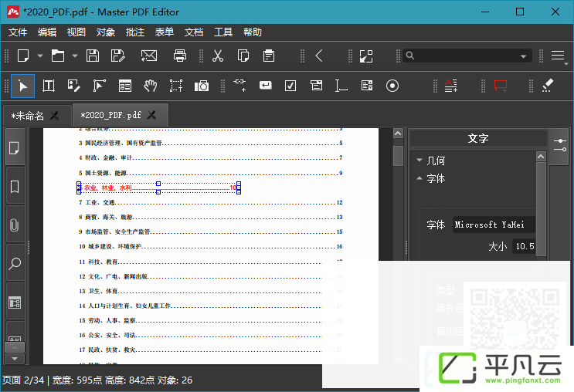Viewport: 574px width, 392px height.
Task: Copy selection using copy icon
Action: [243, 56]
